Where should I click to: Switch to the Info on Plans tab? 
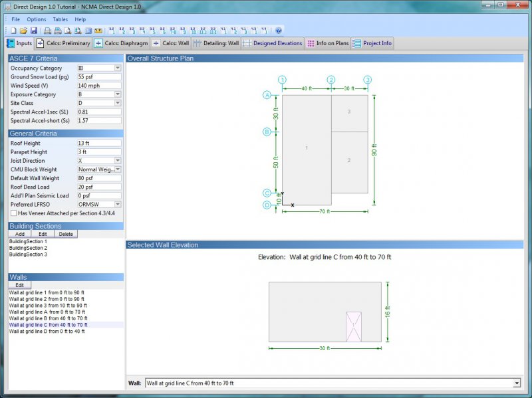[328, 43]
